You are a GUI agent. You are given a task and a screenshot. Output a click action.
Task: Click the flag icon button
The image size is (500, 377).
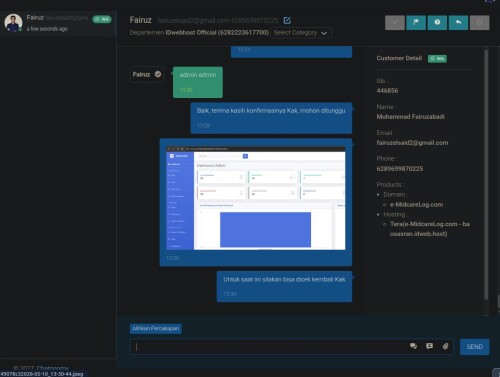416,22
